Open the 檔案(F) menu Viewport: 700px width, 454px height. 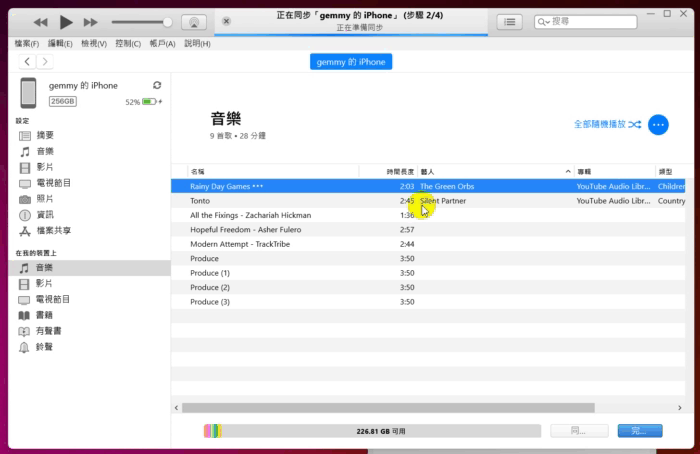27,44
